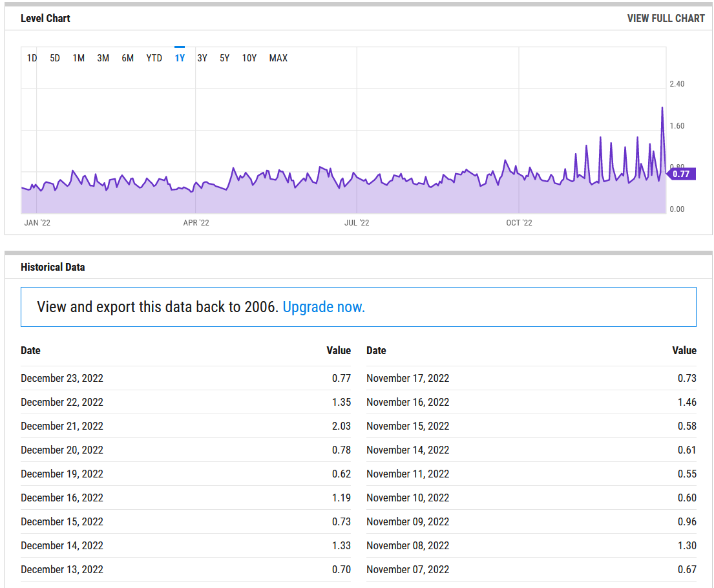Click the December 21, 2022 row
This screenshot has width=714, height=588.
pos(186,426)
